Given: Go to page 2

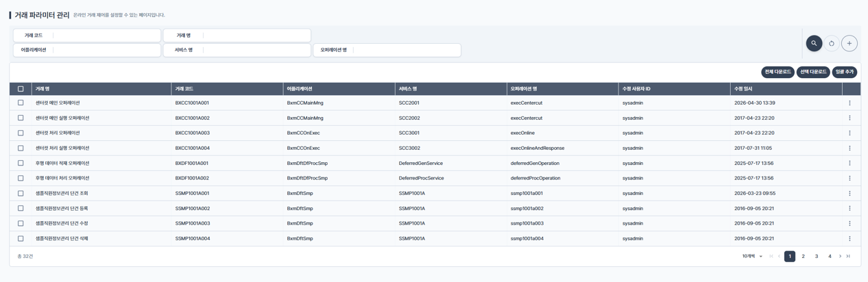Looking at the screenshot, I should (804, 257).
